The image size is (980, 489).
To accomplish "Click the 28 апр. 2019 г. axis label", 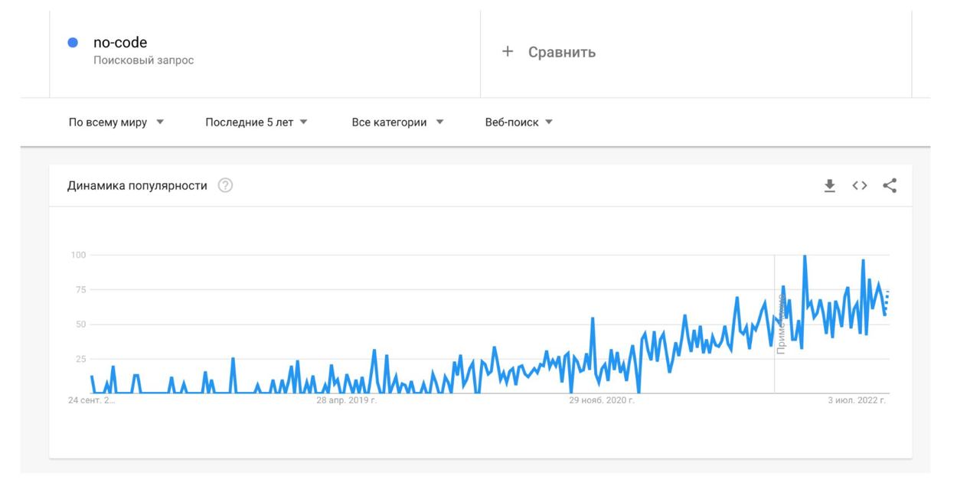I will 347,400.
